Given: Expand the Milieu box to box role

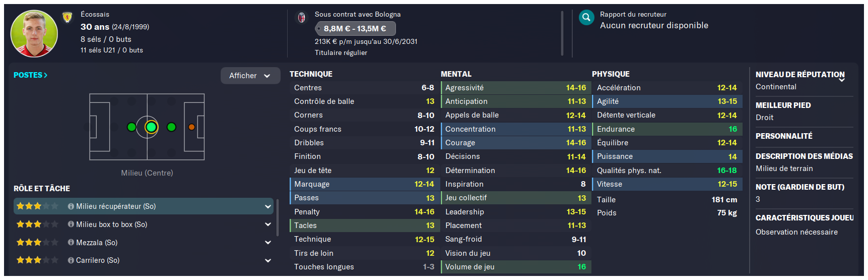Looking at the screenshot, I should 268,225.
